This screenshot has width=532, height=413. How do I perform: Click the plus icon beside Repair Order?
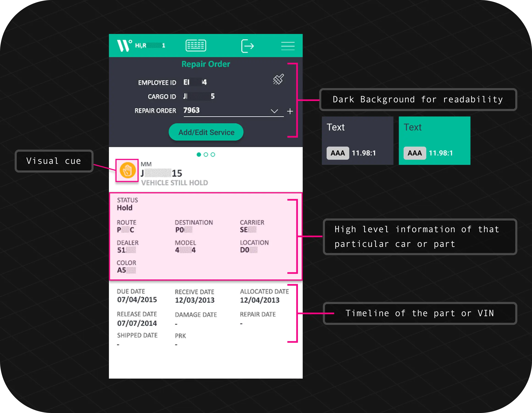click(290, 112)
